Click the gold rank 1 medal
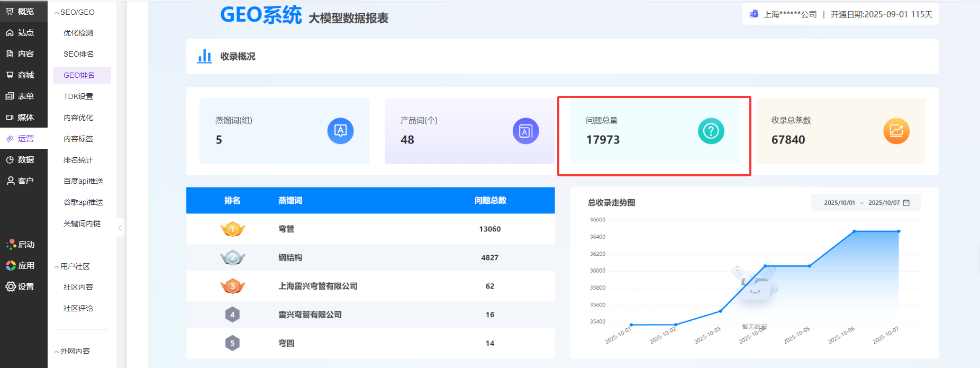980x368 pixels. [232, 229]
